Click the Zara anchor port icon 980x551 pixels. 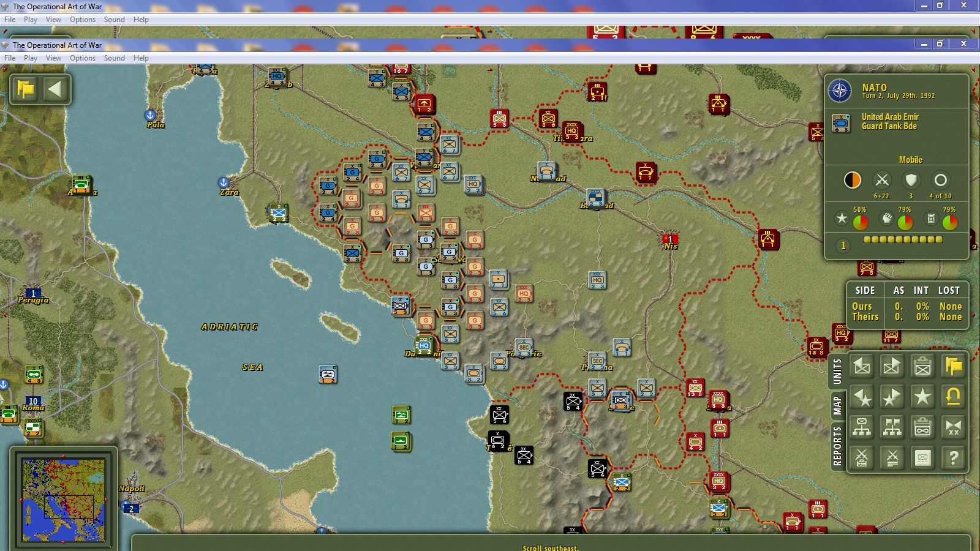224,182
